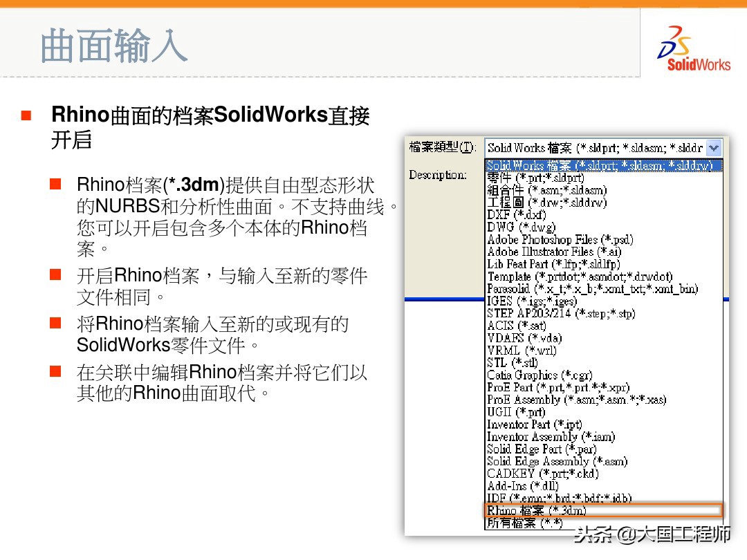
Task: Select 'DXF (*.dxf)' in list
Action: 604,215
